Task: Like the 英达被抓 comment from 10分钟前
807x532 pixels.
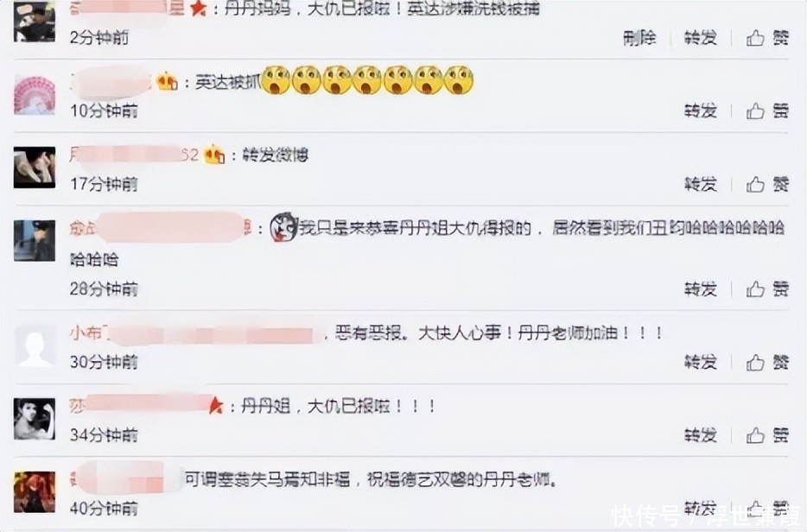Action: tap(767, 111)
